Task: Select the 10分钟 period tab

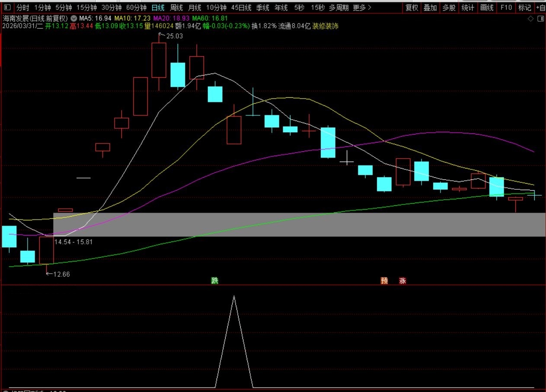Action: 216,7
